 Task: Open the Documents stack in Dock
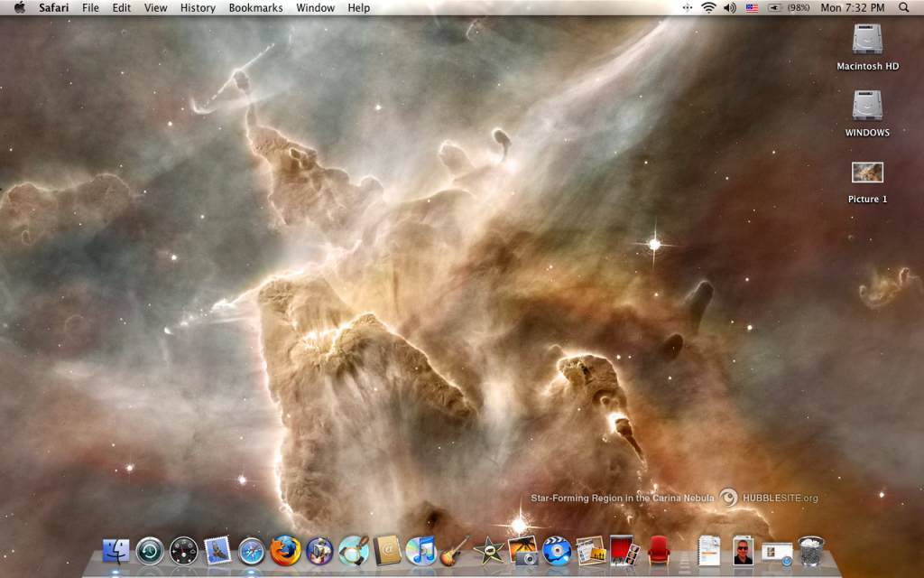(x=709, y=551)
